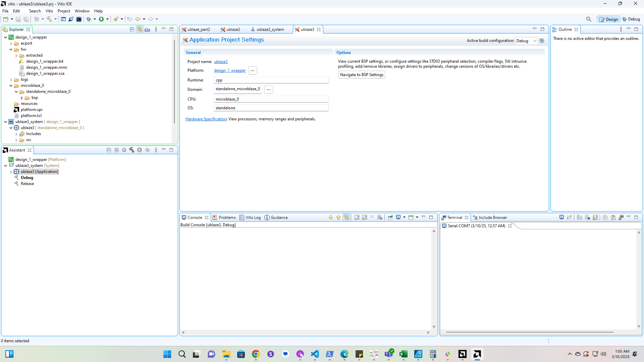This screenshot has width=644, height=362.
Task: Click Collapse All icon in Explorer panel
Action: pyautogui.click(x=132, y=29)
